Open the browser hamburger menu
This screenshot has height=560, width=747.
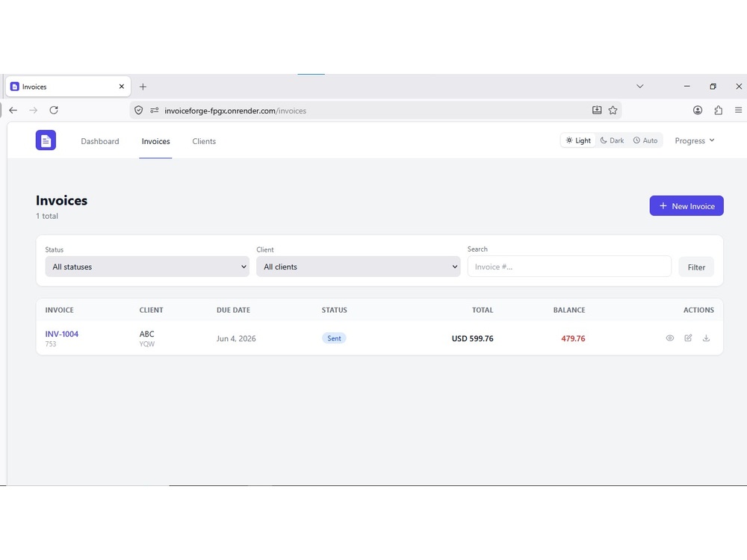(739, 111)
